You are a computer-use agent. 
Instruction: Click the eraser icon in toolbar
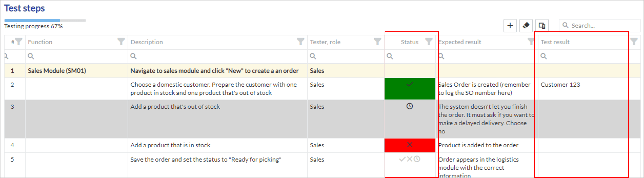526,26
